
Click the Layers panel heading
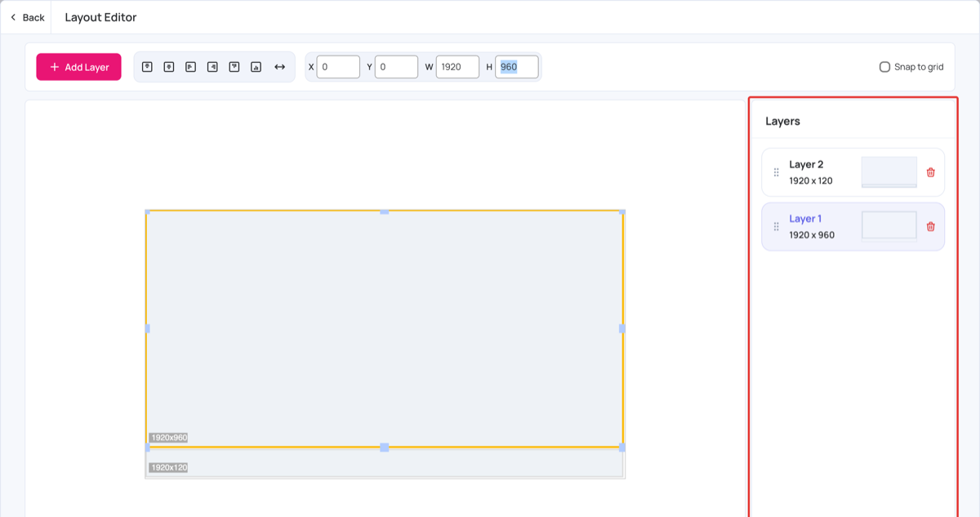coord(782,121)
